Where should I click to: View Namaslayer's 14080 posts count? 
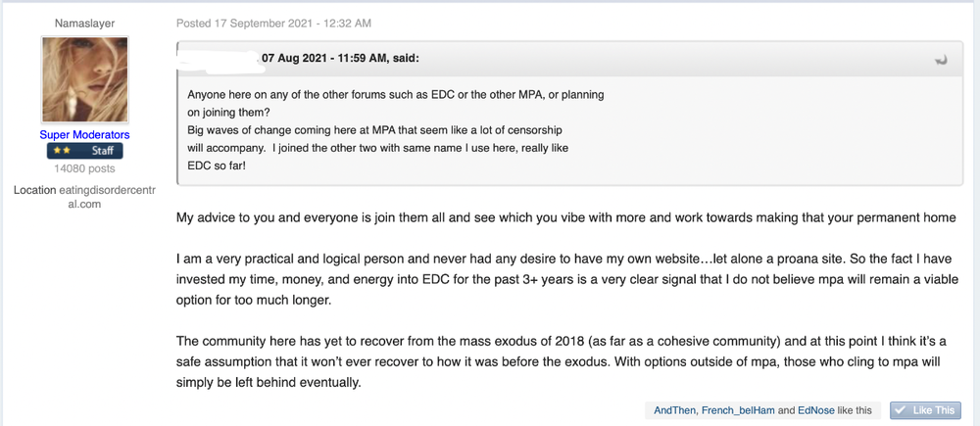(85, 168)
